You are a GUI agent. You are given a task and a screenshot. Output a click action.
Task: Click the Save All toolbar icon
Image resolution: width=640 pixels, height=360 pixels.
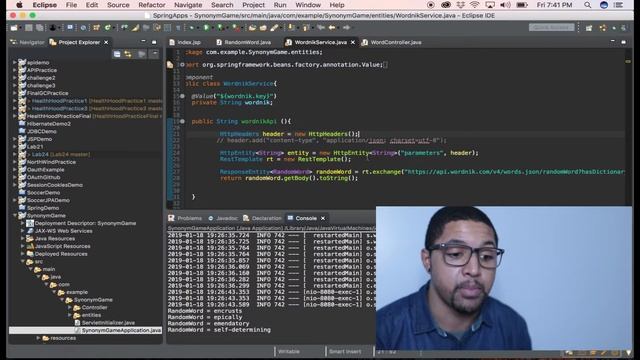tap(40, 28)
